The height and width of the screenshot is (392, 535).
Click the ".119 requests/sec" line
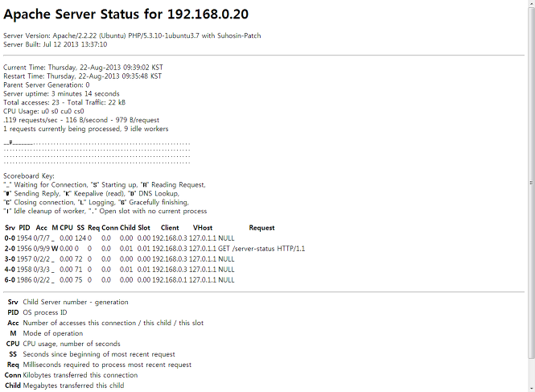[81, 120]
